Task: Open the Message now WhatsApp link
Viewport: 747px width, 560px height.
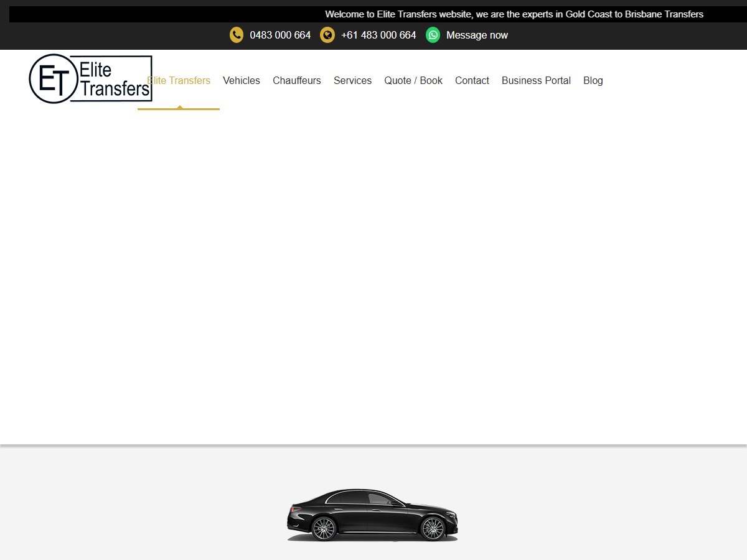Action: pos(477,35)
